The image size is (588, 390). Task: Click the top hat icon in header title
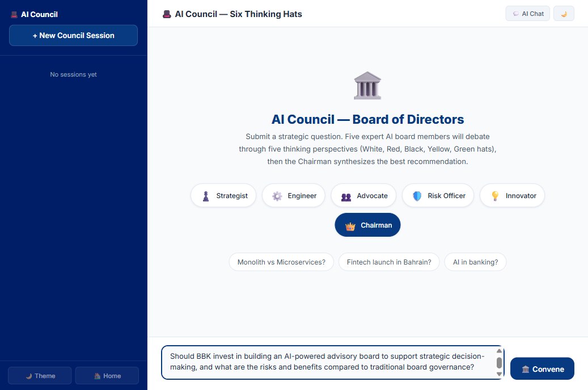167,14
